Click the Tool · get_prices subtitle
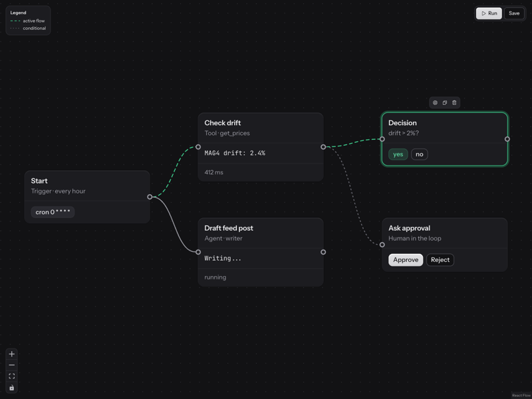Viewport: 532px width, 399px height. point(227,133)
